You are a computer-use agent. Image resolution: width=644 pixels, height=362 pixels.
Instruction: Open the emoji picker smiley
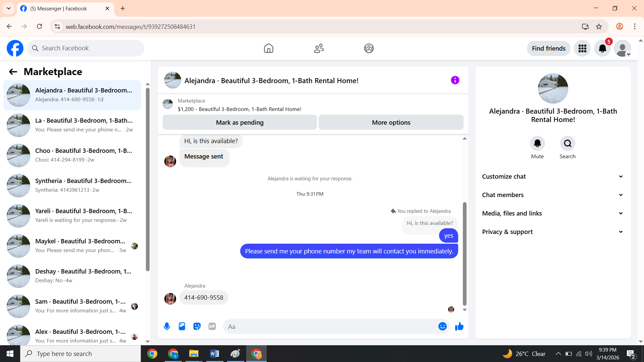pos(442,326)
